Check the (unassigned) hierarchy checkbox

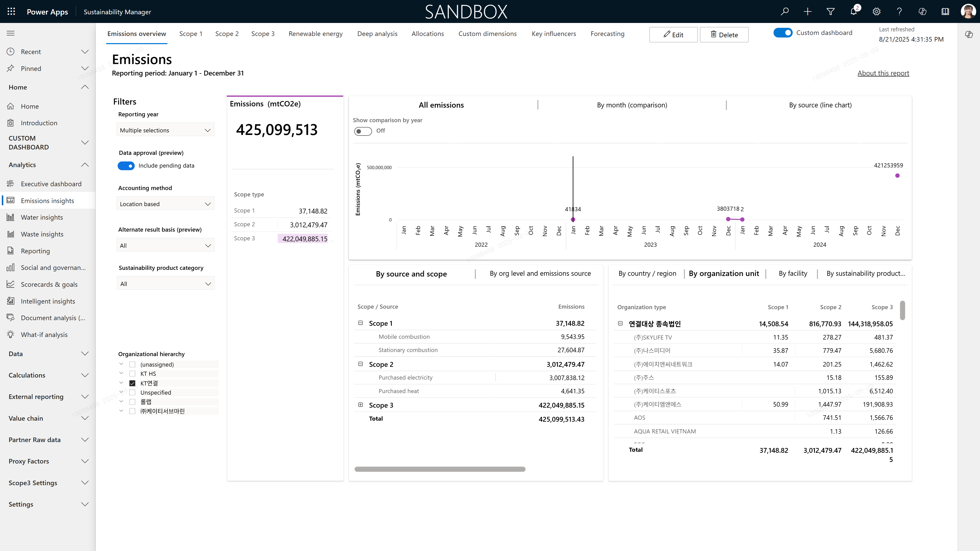click(132, 364)
